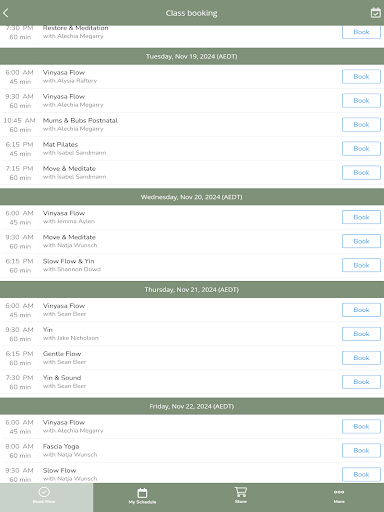Open the Store shopping cart icon

241,492
